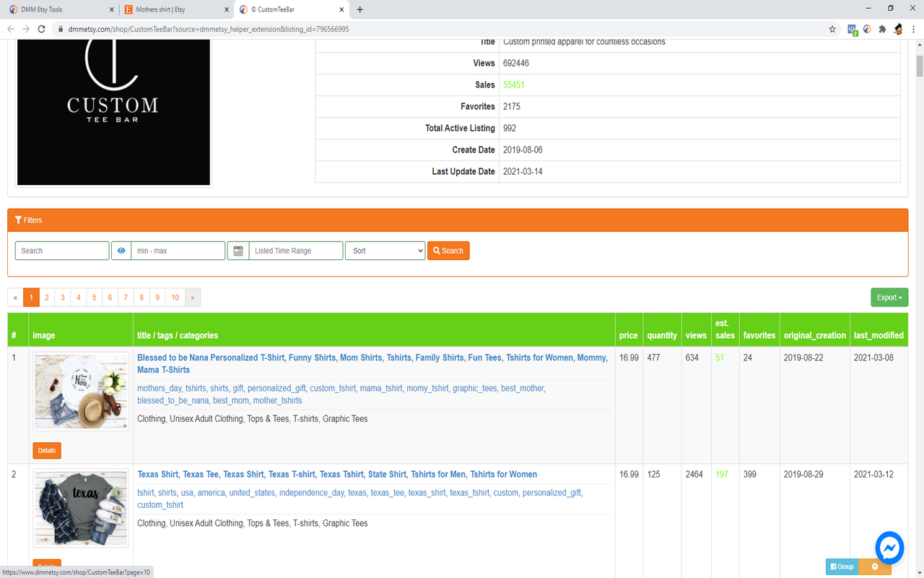Focus the Search text field

[x=62, y=251]
